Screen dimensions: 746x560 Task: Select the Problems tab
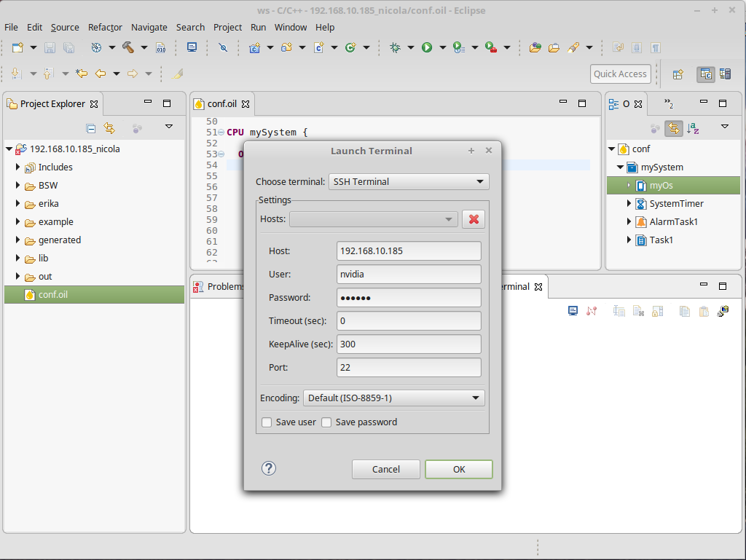[219, 286]
